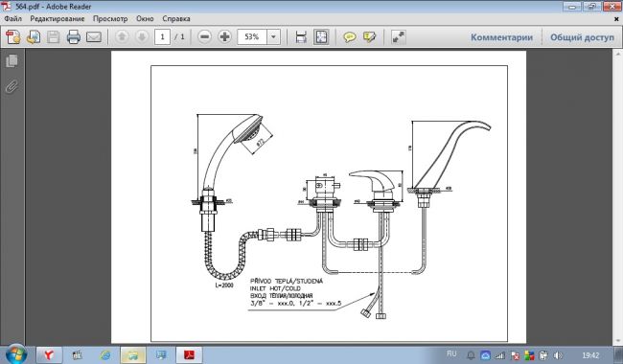Click the Print file icon
Screen dimensions: 623x364
(x=74, y=37)
